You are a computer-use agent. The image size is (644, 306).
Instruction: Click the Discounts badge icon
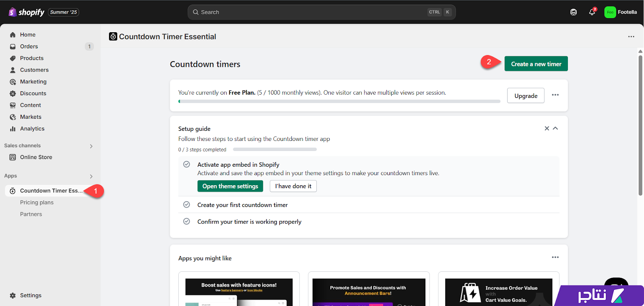click(13, 93)
